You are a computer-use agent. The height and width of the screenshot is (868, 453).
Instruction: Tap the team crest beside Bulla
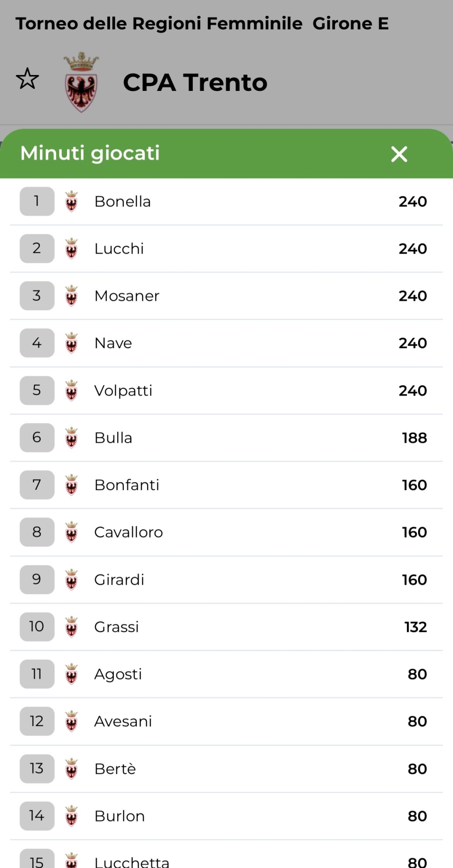[x=72, y=438]
